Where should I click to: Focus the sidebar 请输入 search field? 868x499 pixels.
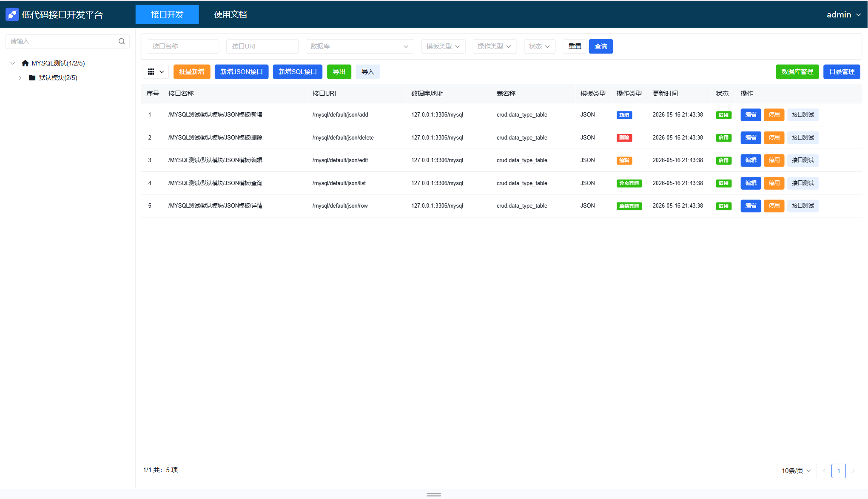pyautogui.click(x=67, y=41)
